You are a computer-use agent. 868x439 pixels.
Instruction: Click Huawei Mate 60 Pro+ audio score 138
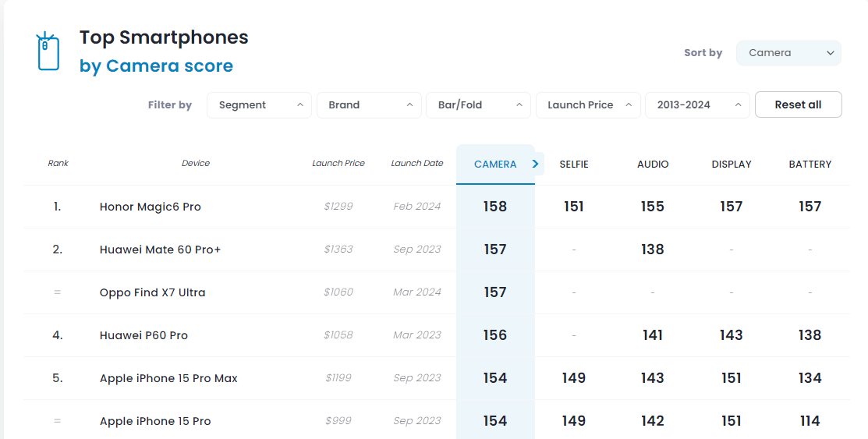coord(653,250)
